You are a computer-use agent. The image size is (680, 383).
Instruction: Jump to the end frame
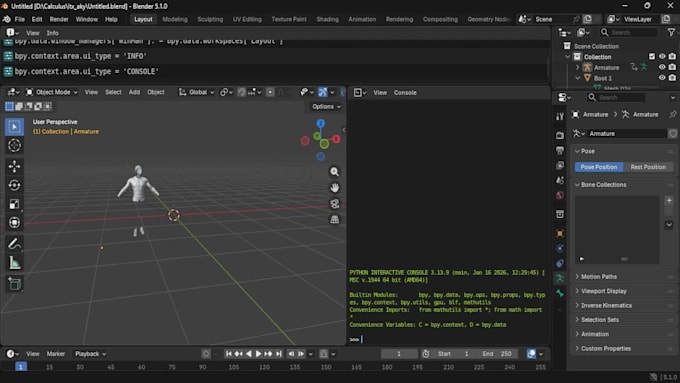279,354
